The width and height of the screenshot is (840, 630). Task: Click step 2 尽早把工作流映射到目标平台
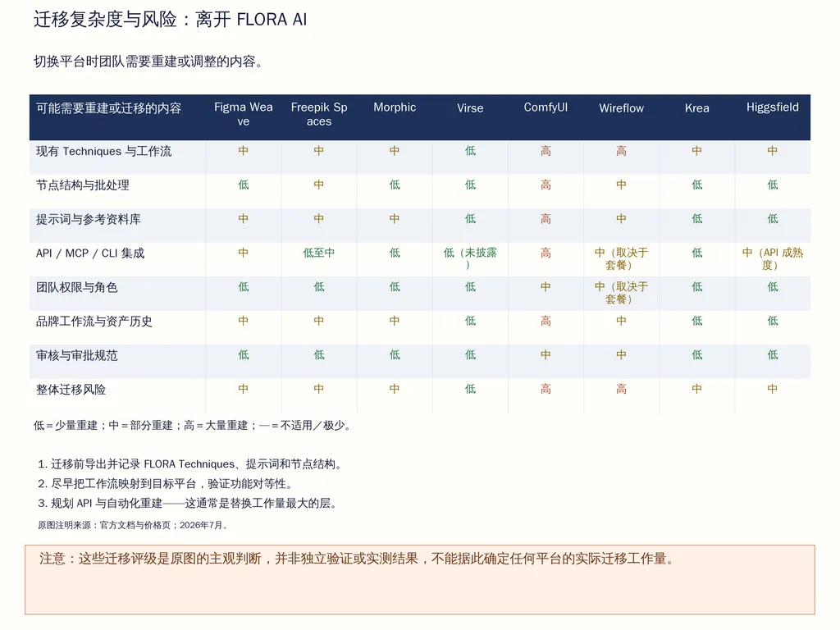tap(166, 484)
